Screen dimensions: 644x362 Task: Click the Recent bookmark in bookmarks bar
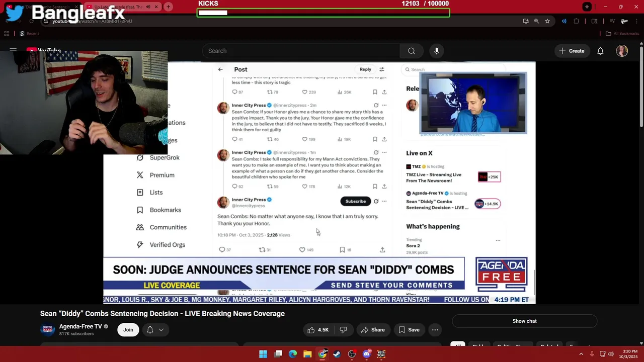click(x=29, y=34)
